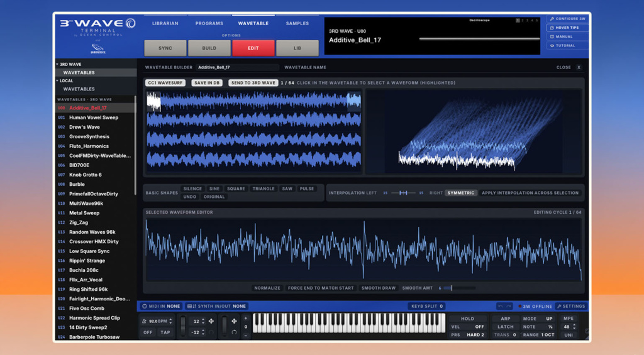Open the arp Range 1 OCT dropdown
644x355 pixels.
pos(538,336)
